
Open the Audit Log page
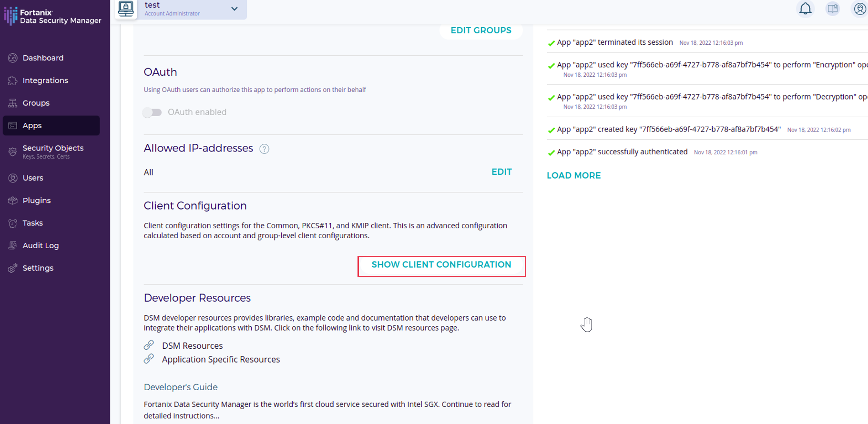coord(41,246)
